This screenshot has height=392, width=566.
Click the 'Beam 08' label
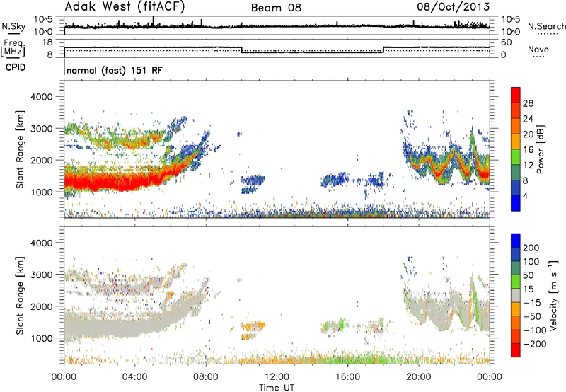click(276, 8)
